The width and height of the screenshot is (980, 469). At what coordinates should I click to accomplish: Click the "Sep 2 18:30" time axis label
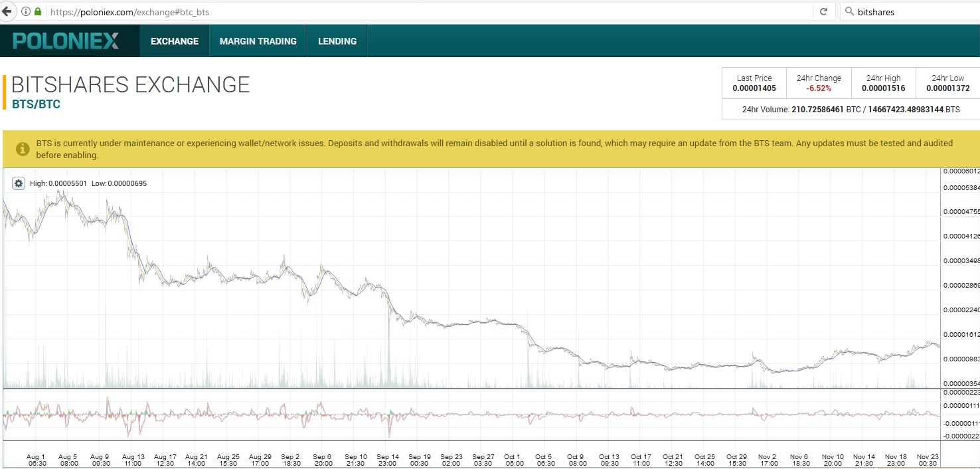[x=291, y=460]
